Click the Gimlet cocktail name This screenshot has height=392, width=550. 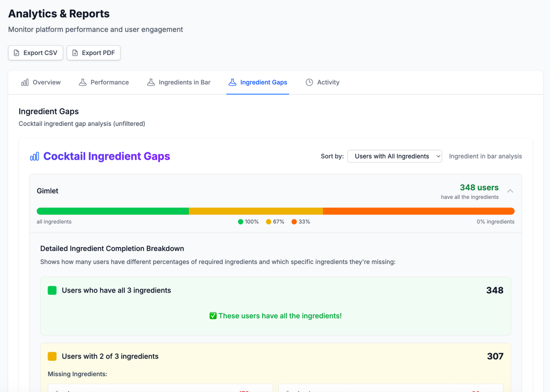tap(48, 191)
